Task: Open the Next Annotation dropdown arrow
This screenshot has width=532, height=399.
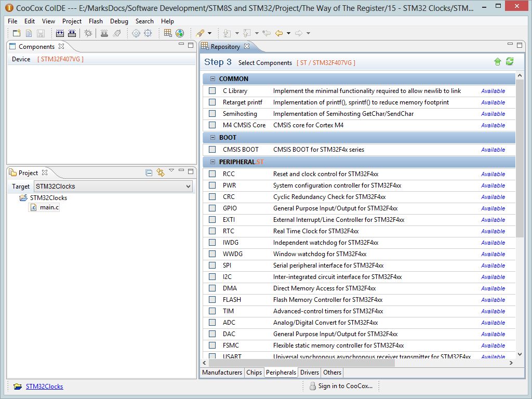Action: (x=237, y=33)
